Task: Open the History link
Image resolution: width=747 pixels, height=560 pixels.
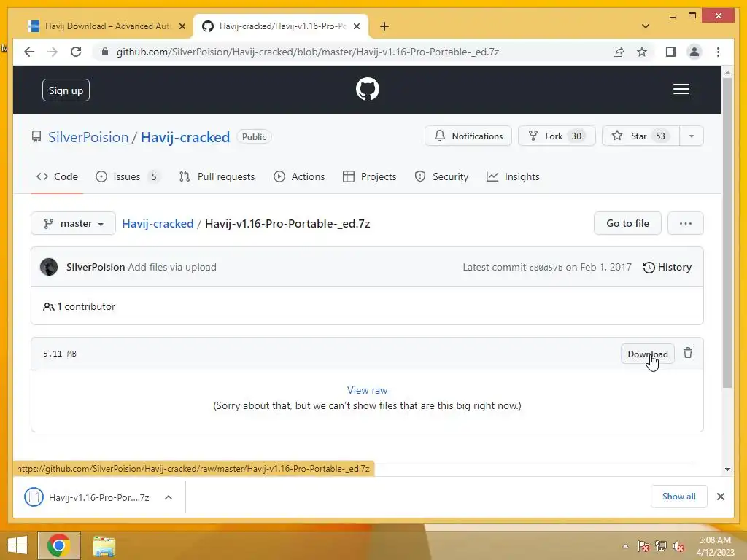Action: tap(667, 267)
